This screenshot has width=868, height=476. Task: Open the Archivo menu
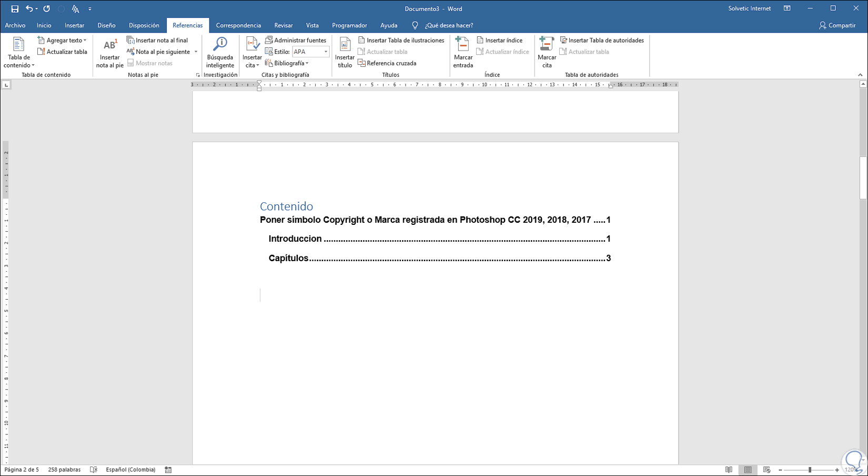pyautogui.click(x=15, y=25)
